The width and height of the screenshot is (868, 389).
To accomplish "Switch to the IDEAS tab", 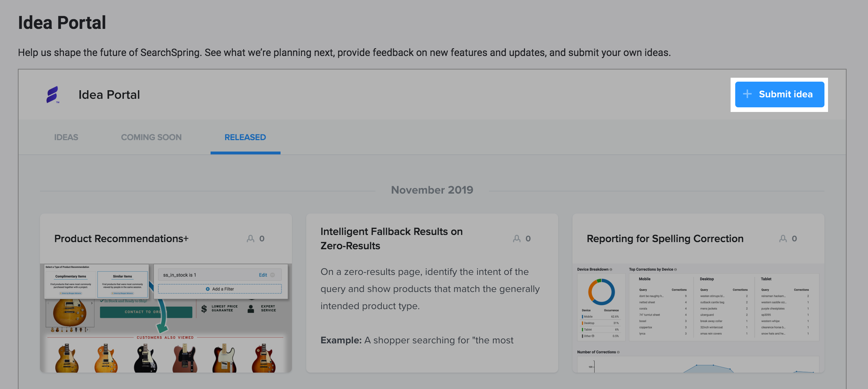I will pos(66,137).
